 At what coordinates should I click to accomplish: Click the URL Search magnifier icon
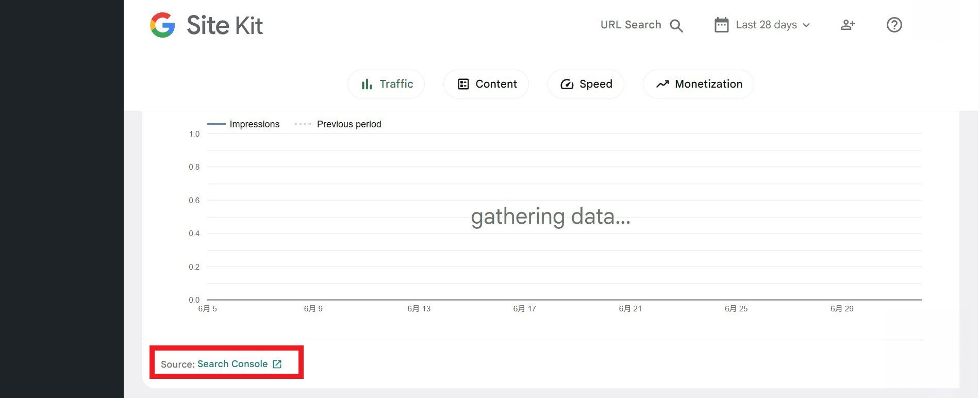tap(676, 26)
